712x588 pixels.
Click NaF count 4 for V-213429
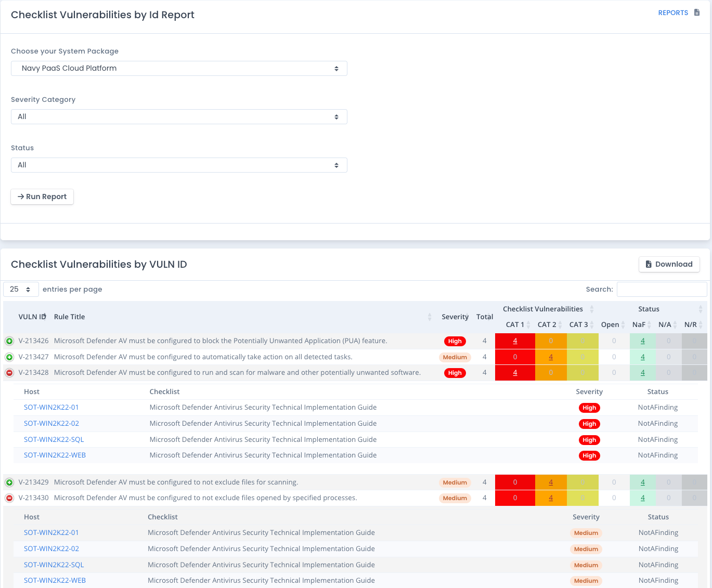pyautogui.click(x=643, y=482)
